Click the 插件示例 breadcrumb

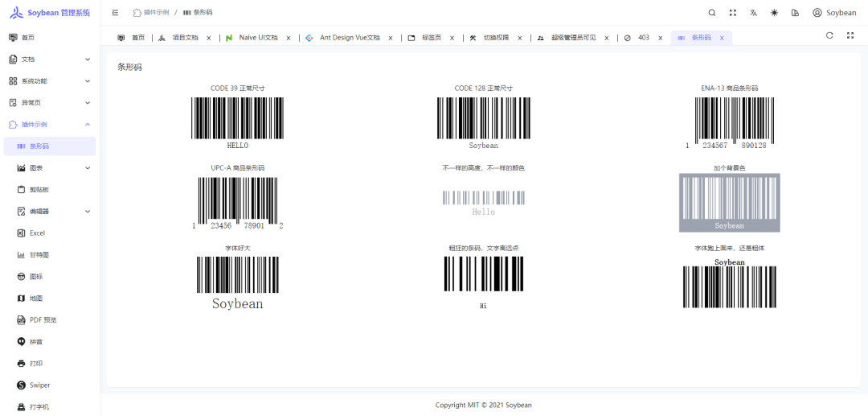click(x=151, y=12)
